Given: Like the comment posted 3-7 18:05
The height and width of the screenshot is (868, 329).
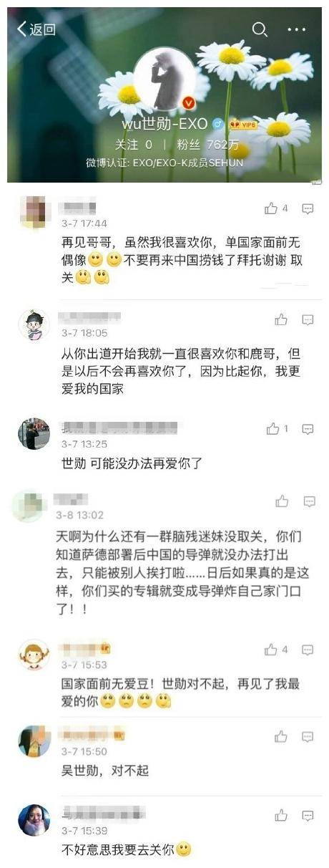Looking at the screenshot, I should [281, 319].
